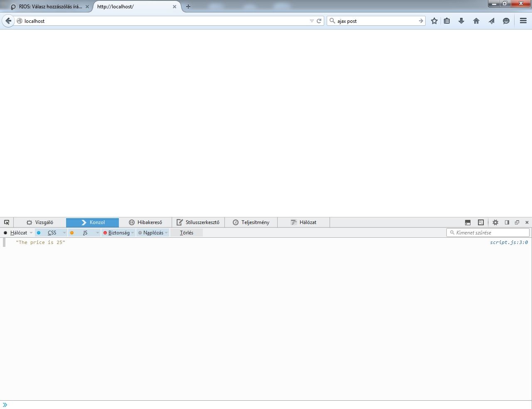This screenshot has height=409, width=532.
Task: Open the Stílusszerkesztő panel
Action: (x=198, y=222)
